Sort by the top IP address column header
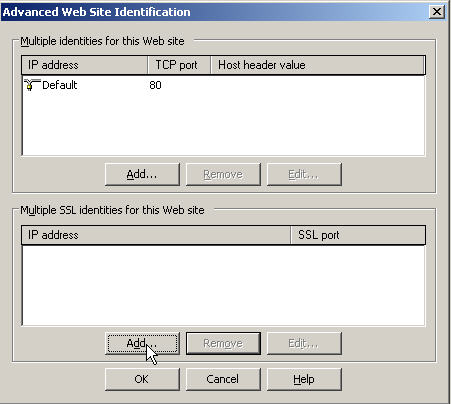Image resolution: width=451 pixels, height=404 pixels. pos(85,65)
